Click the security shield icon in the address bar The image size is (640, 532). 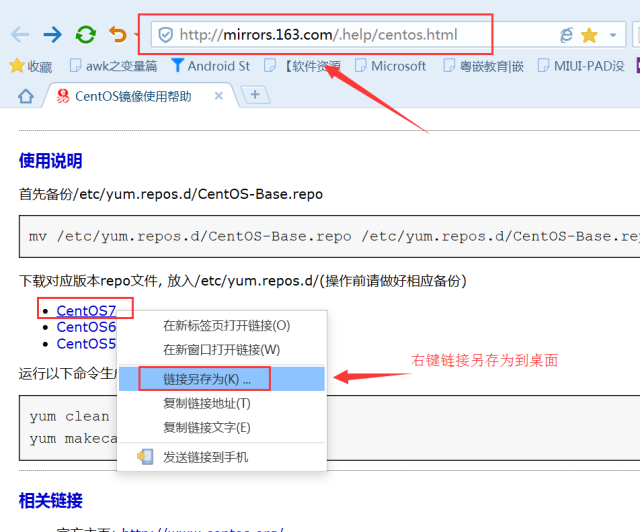(x=165, y=35)
